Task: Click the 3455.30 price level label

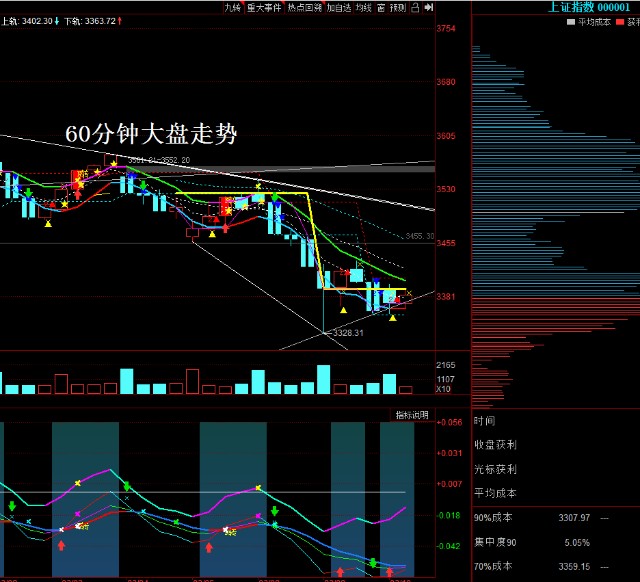Action: 419,237
